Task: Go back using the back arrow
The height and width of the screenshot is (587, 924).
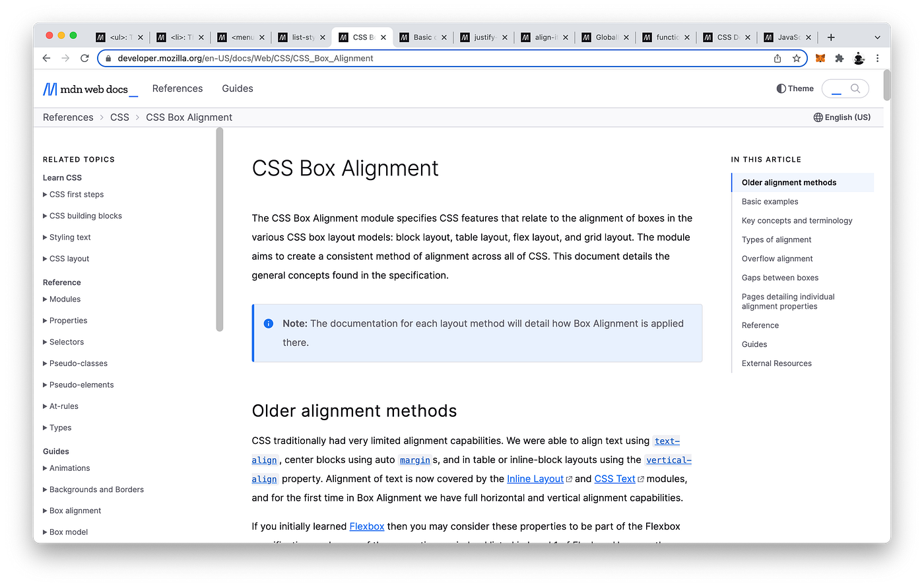Action: click(x=46, y=58)
